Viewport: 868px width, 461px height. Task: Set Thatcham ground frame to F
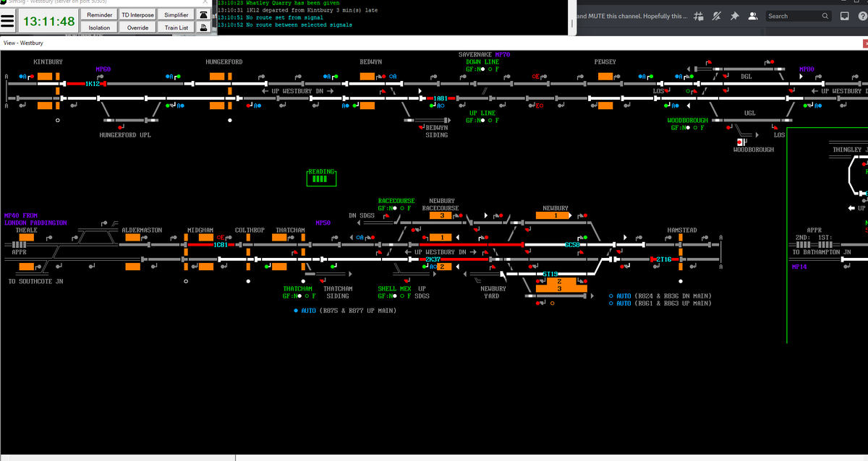[306, 296]
